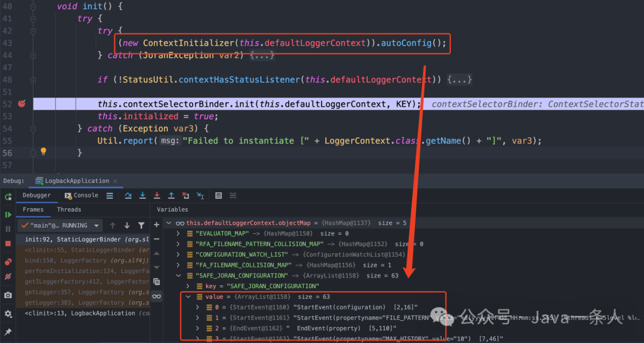Click the previous frame up arrow
Viewport: 644px width, 343px height.
pyautogui.click(x=113, y=225)
